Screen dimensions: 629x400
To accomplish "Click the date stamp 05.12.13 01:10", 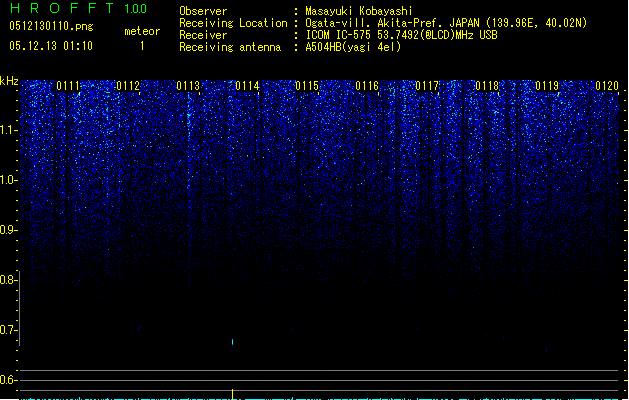I will [51, 46].
